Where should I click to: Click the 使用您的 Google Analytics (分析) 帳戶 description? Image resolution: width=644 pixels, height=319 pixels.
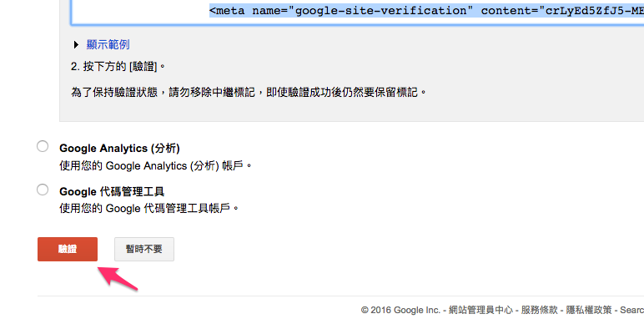click(x=155, y=166)
